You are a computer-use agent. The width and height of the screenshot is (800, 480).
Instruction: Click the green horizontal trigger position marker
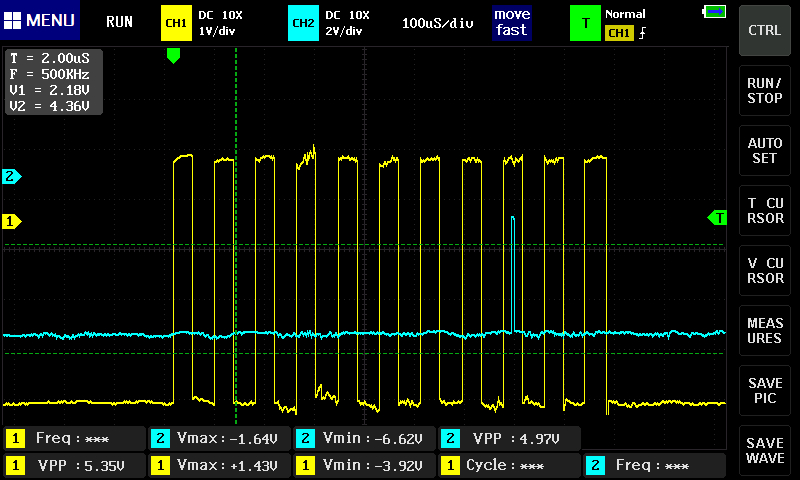pyautogui.click(x=173, y=57)
